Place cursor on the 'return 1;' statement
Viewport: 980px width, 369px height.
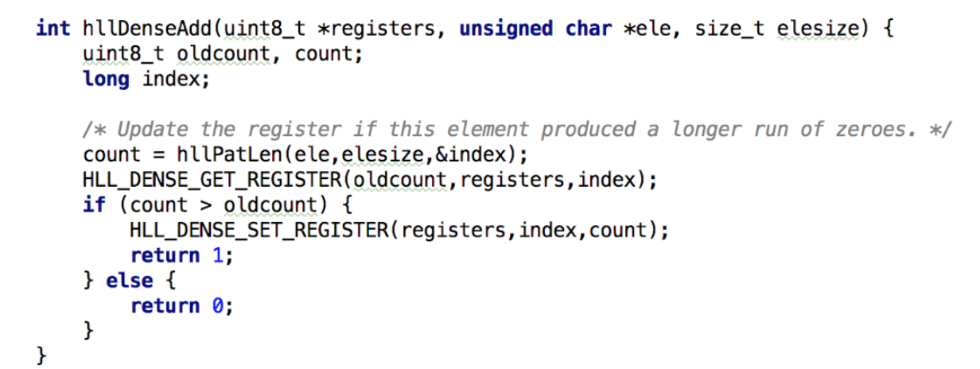coord(181,255)
